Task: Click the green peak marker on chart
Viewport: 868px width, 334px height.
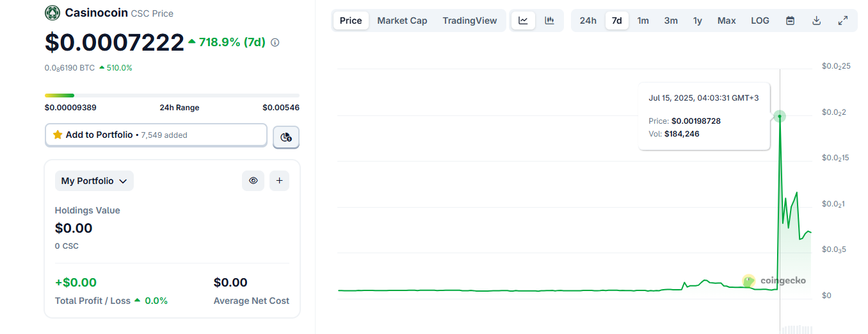Action: [780, 116]
